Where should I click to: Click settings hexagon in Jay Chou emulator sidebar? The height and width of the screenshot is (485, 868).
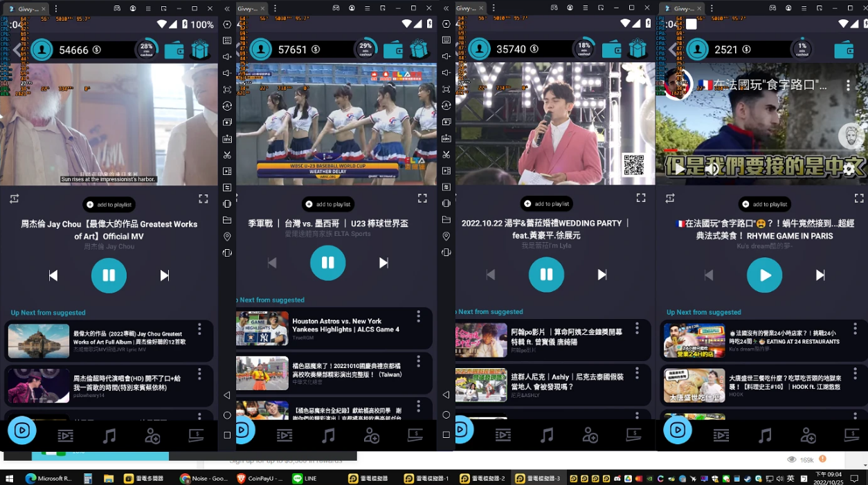(227, 24)
